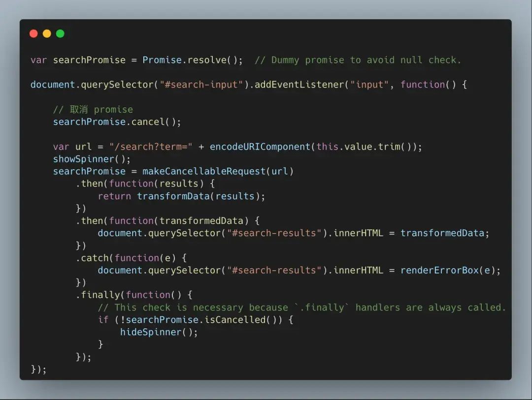This screenshot has width=532, height=400.
Task: Click the "/search?term=" string
Action: click(x=151, y=147)
